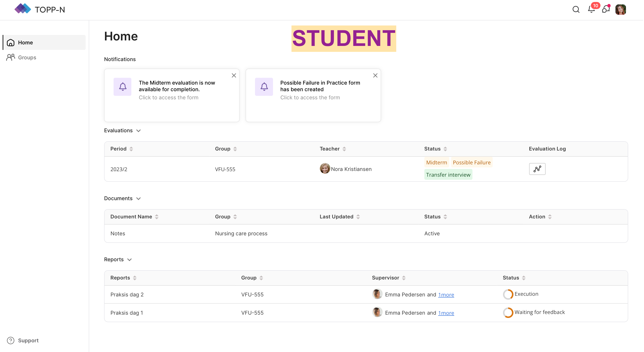Screen dimensions: 644x352
Task: Collapse the Reports section chevron
Action: click(x=130, y=259)
